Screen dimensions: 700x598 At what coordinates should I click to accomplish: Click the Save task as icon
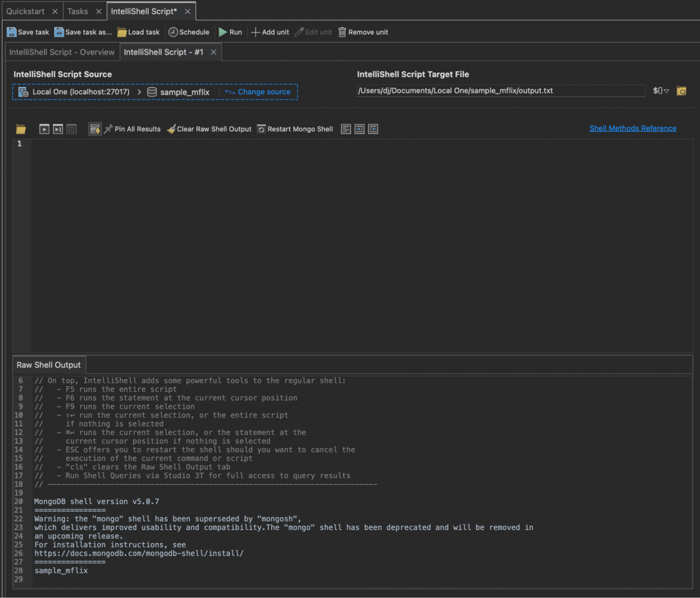pyautogui.click(x=82, y=32)
